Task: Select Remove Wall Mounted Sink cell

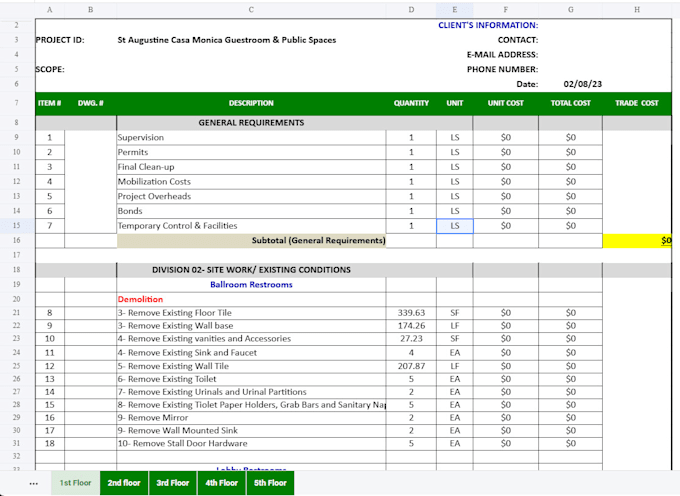Action: click(251, 431)
